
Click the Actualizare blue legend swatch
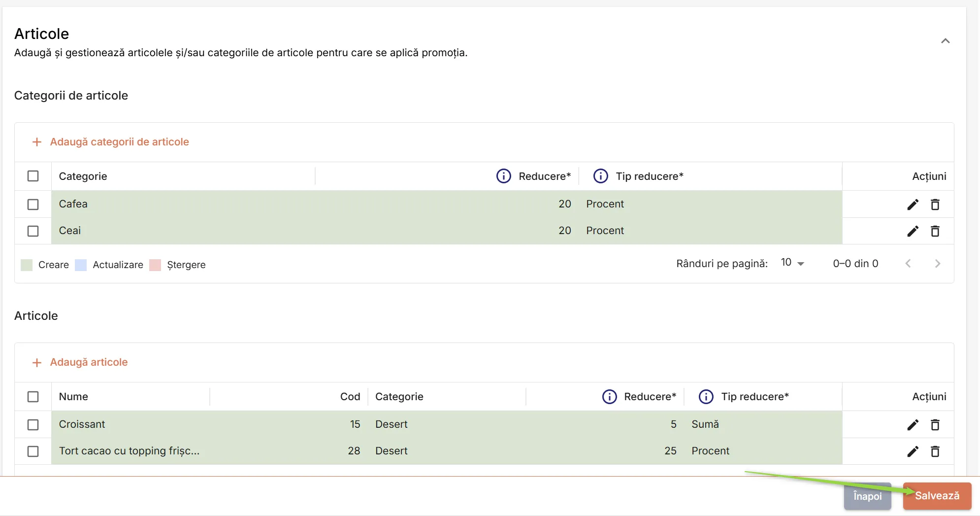(x=81, y=265)
